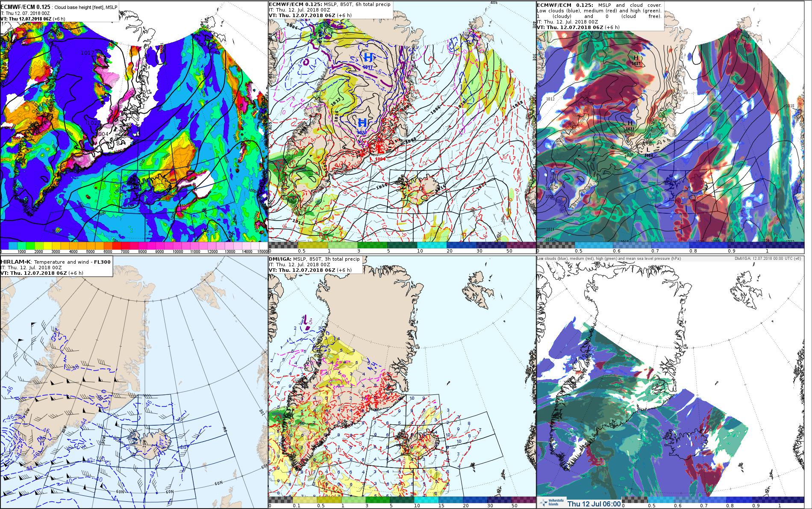Select the 1 (cloudy) swatch in ECMWF cloud cover legend
Screen dimensions: 812x509
pyautogui.click(x=785, y=245)
